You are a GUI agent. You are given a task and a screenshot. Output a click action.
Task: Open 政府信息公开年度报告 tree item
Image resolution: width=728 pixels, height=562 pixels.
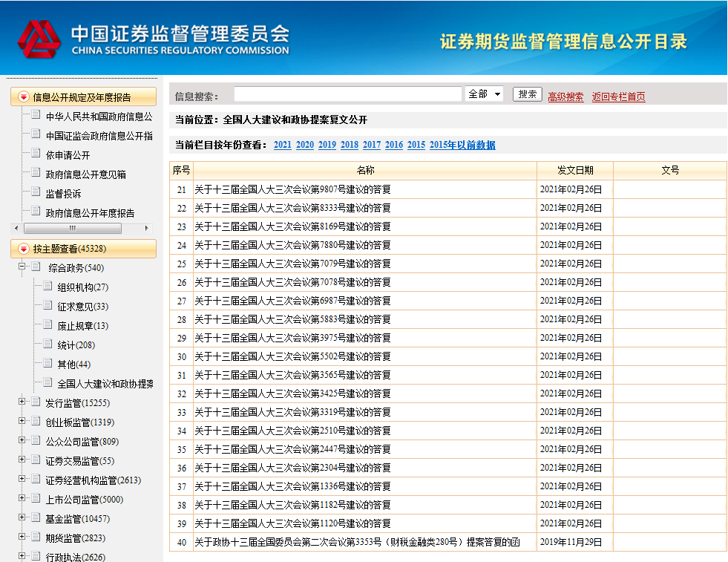[90, 213]
